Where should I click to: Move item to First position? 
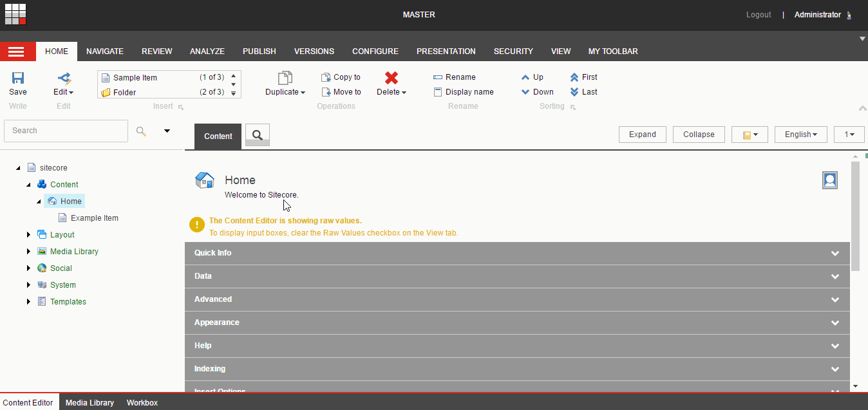tap(583, 77)
